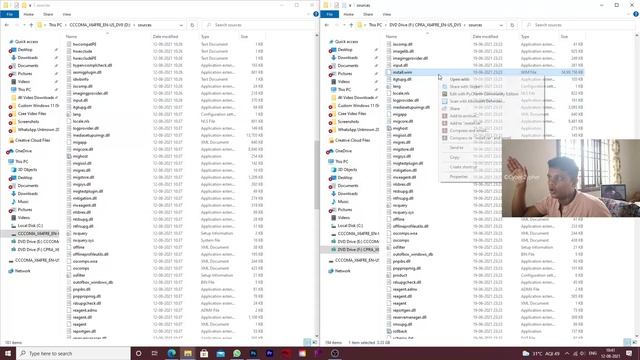This screenshot has height=360, width=640.
Task: Open File Explorer taskbar icon
Action: click(188, 353)
